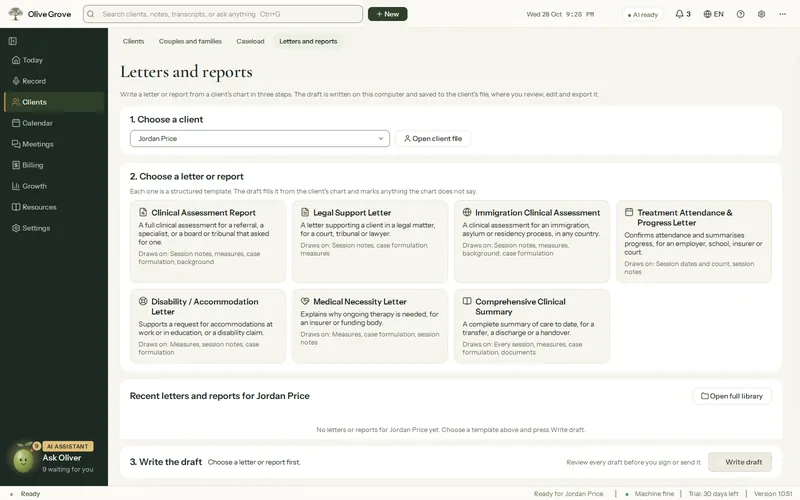Open the Calendar section
This screenshot has width=800, height=500.
click(54, 123)
